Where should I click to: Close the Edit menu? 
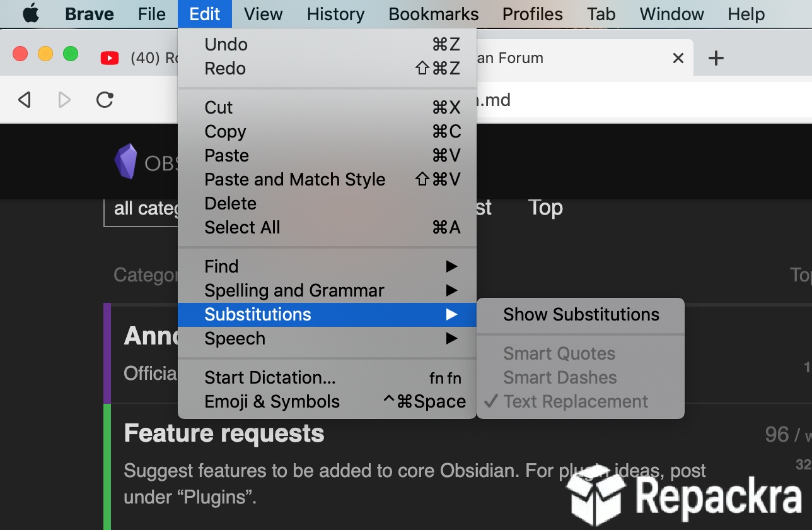click(x=205, y=14)
